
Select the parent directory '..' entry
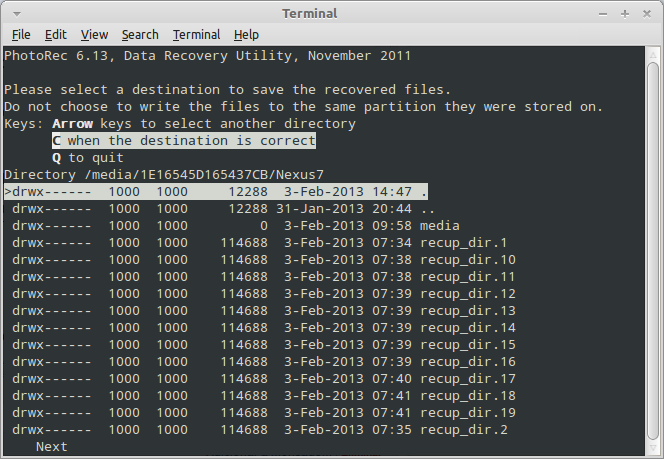point(219,209)
